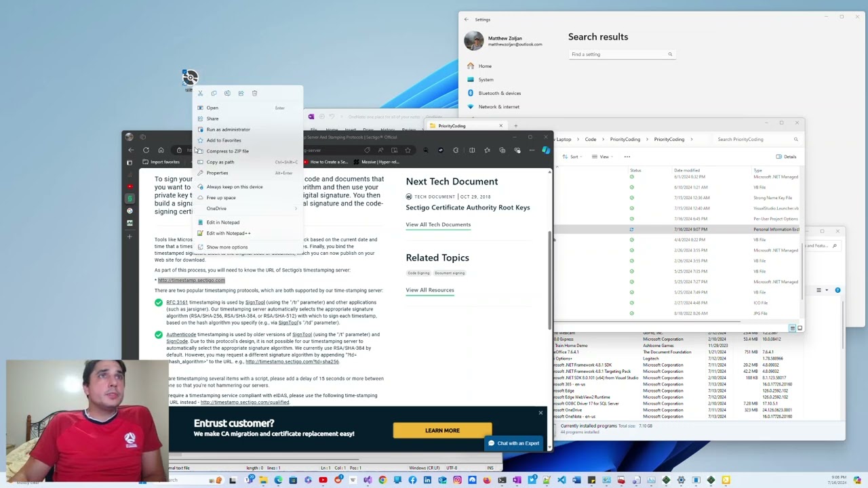Close the Entrust banner with X
The width and height of the screenshot is (868, 488).
tap(540, 413)
